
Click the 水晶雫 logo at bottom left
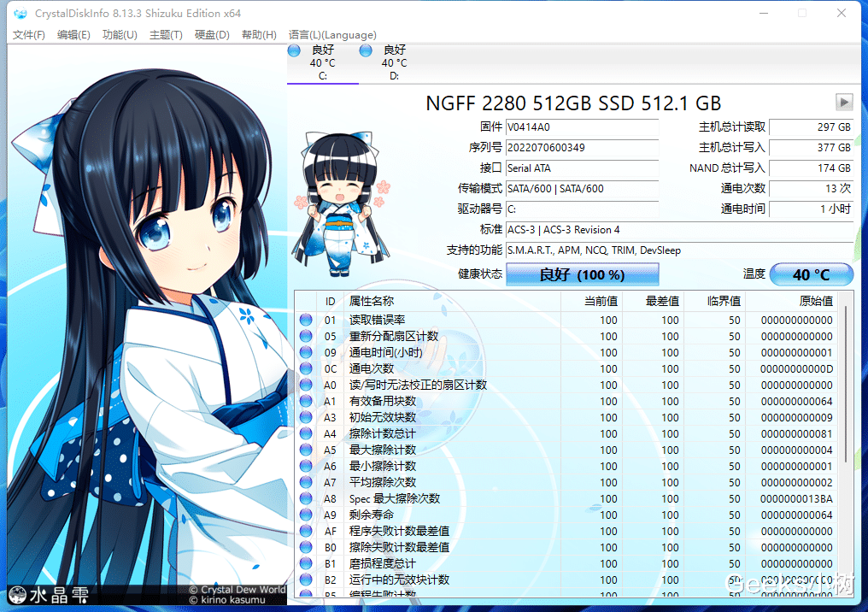tap(49, 595)
